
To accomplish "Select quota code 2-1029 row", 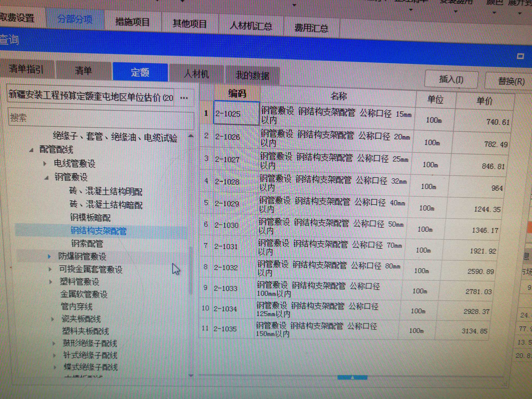I will (x=227, y=204).
